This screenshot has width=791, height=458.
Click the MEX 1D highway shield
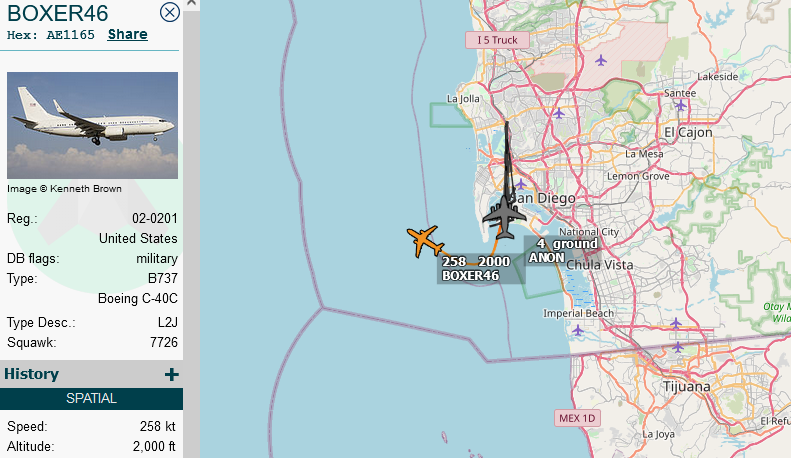[x=577, y=418]
